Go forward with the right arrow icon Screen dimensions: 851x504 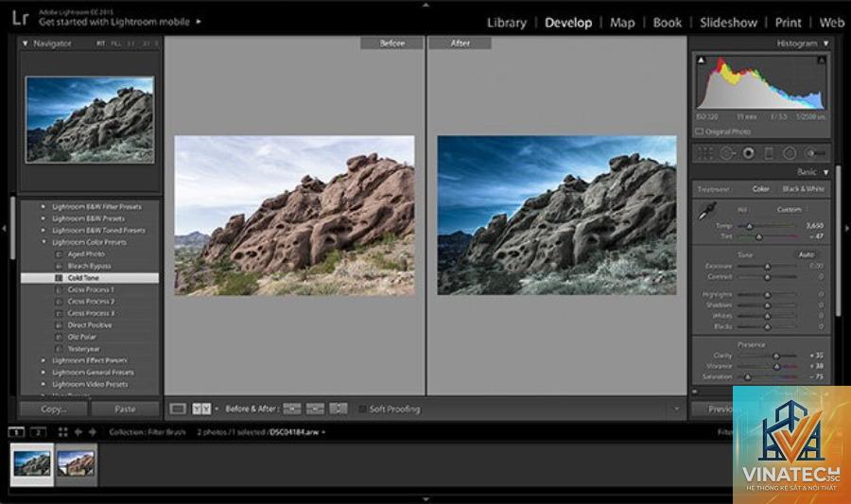pos(93,432)
